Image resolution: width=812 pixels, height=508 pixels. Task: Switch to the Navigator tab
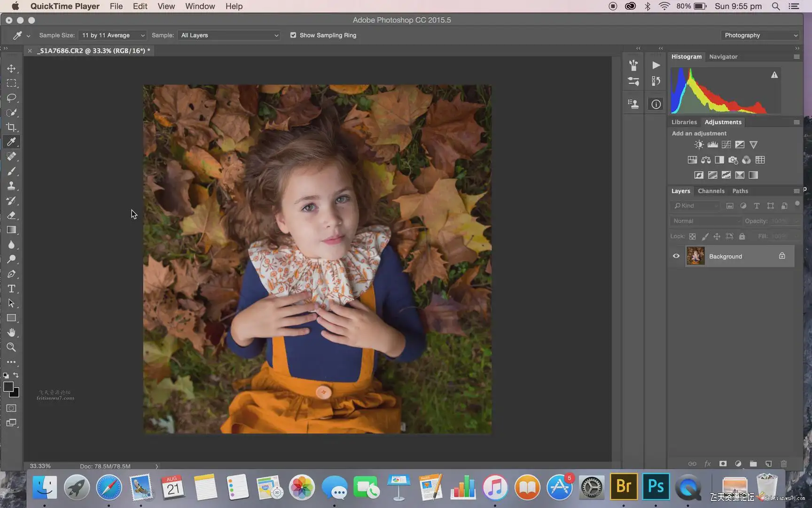[723, 56]
